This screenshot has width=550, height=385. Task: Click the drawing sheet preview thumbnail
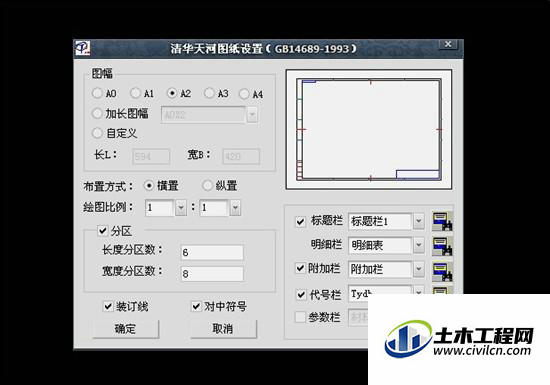pos(369,129)
